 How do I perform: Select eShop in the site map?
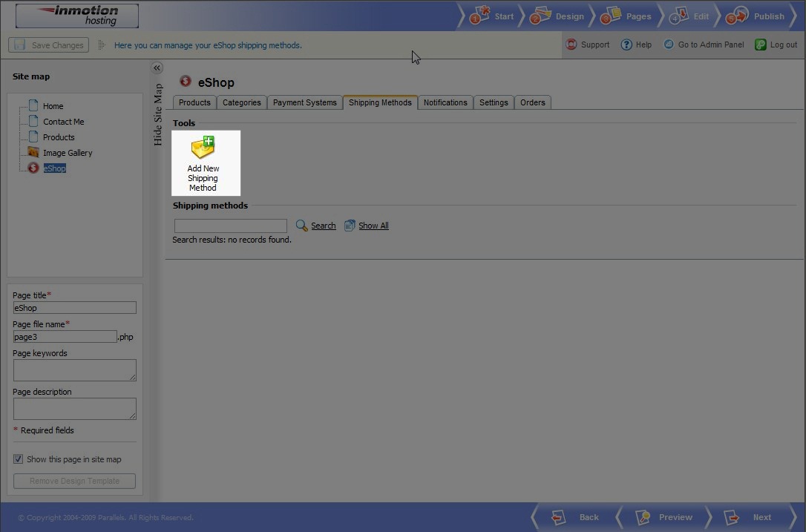click(54, 168)
